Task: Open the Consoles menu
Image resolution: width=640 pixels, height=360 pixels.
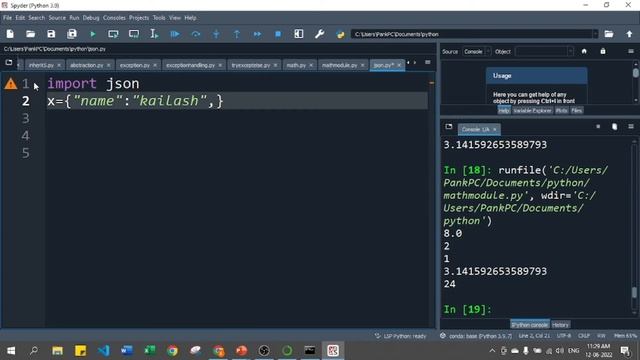Action: [x=114, y=18]
